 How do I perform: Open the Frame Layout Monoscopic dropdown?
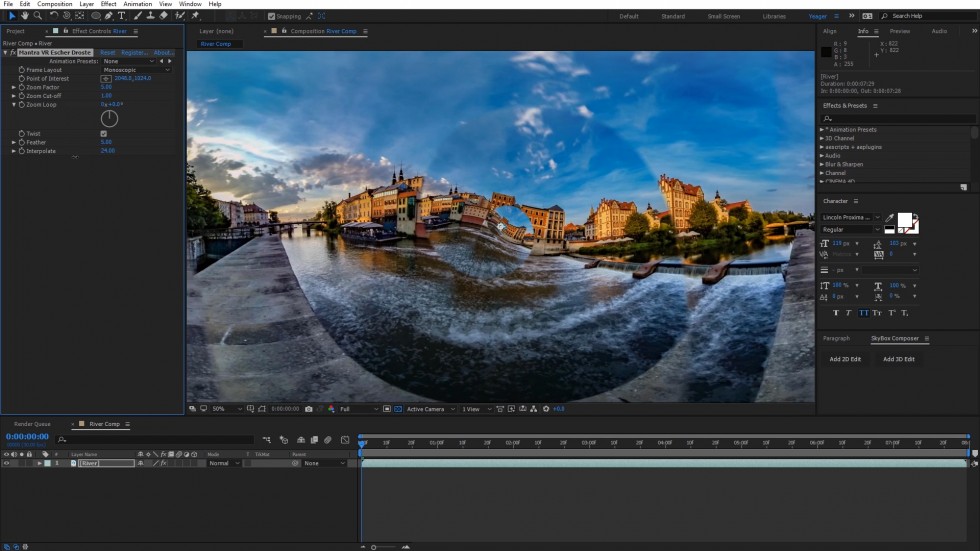(136, 70)
